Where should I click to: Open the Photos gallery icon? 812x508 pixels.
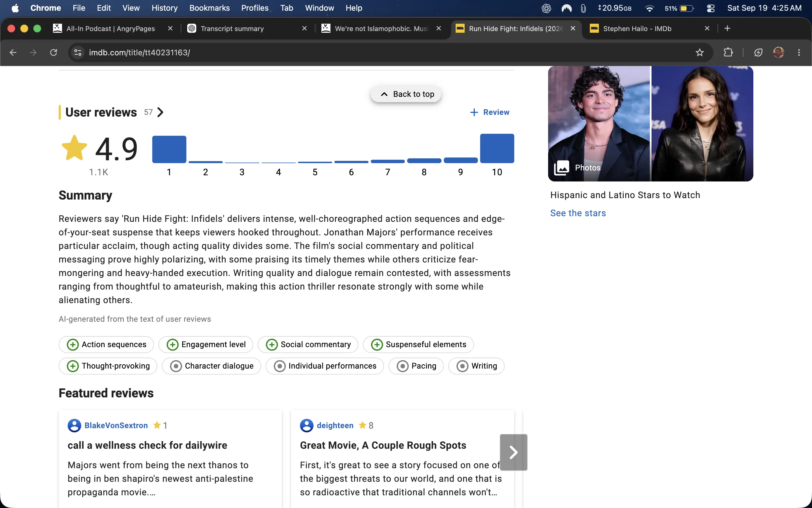pos(561,168)
